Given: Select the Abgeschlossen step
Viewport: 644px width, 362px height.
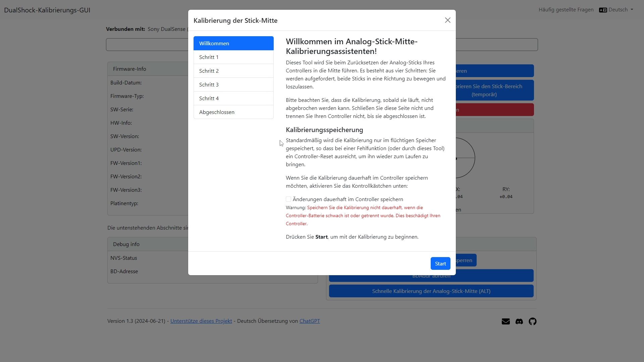Looking at the screenshot, I should [233, 112].
